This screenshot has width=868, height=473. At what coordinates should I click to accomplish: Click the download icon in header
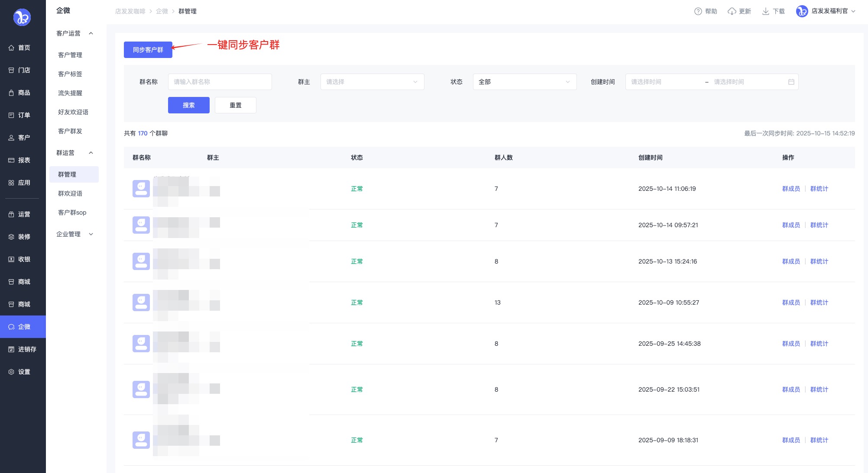tap(765, 11)
